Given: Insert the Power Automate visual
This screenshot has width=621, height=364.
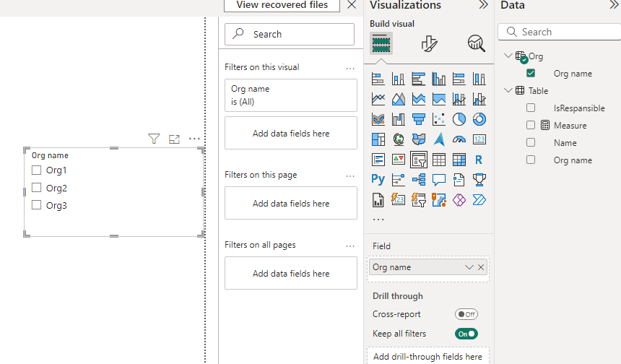Looking at the screenshot, I should pyautogui.click(x=479, y=200).
